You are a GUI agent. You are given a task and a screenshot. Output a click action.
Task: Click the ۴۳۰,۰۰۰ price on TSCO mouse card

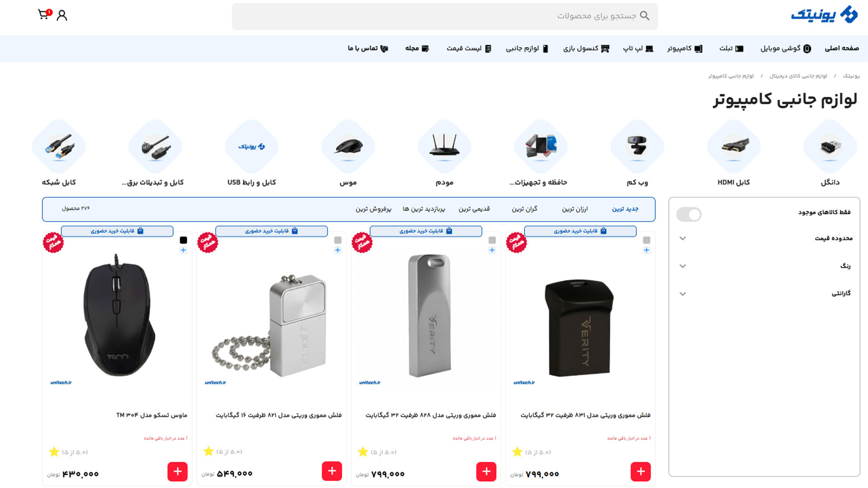[x=80, y=474]
